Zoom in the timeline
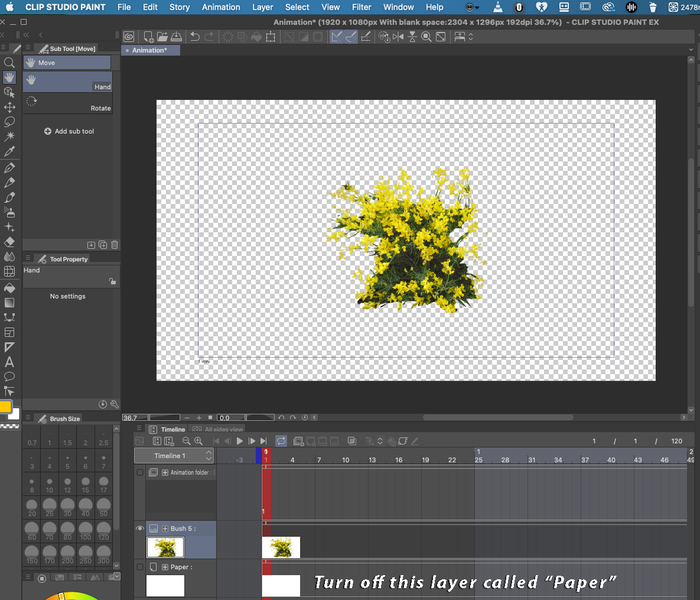The height and width of the screenshot is (600, 700). pos(198,441)
